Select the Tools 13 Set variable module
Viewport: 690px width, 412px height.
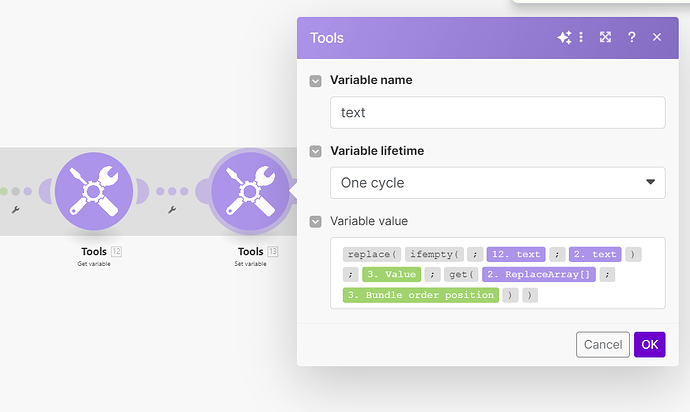[250, 190]
